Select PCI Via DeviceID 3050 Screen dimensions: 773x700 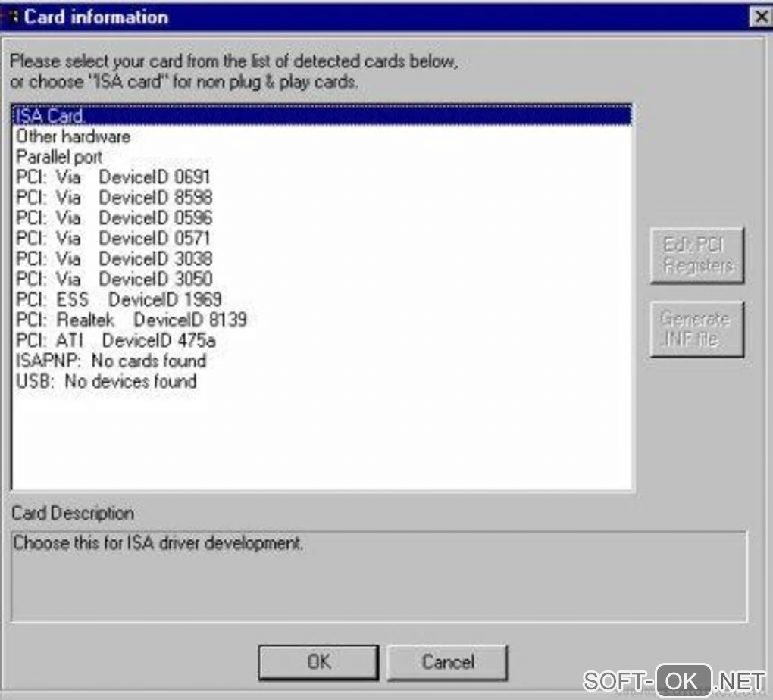click(x=321, y=279)
